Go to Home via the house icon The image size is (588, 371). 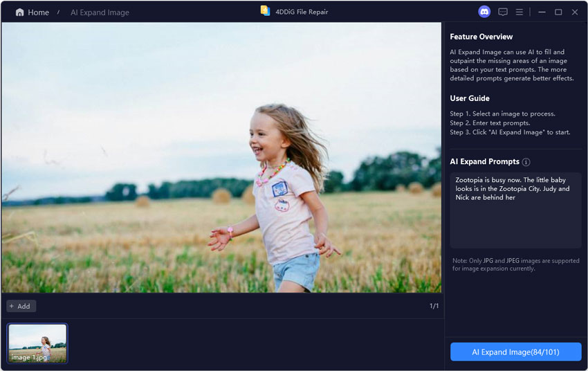(19, 12)
